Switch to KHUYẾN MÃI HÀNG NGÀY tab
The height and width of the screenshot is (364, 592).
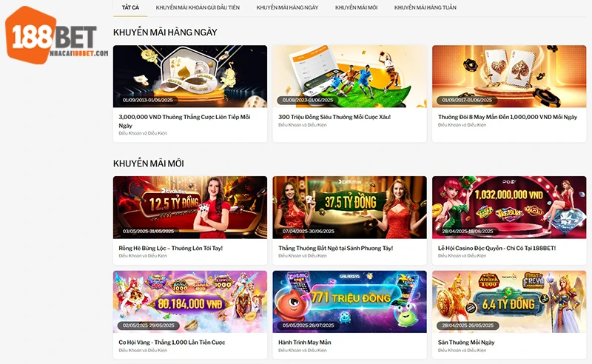(x=287, y=7)
